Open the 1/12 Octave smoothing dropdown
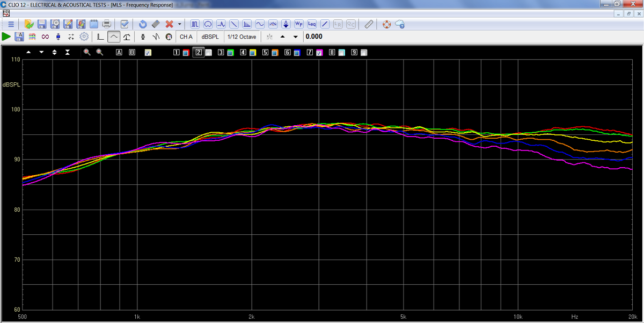644x323 pixels. (x=241, y=37)
